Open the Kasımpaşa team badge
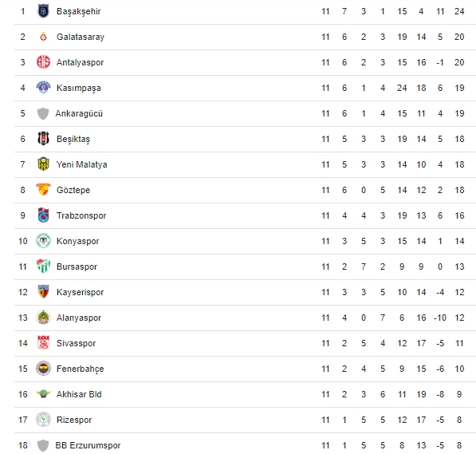Viewport: 476px width, 454px height. [43, 88]
